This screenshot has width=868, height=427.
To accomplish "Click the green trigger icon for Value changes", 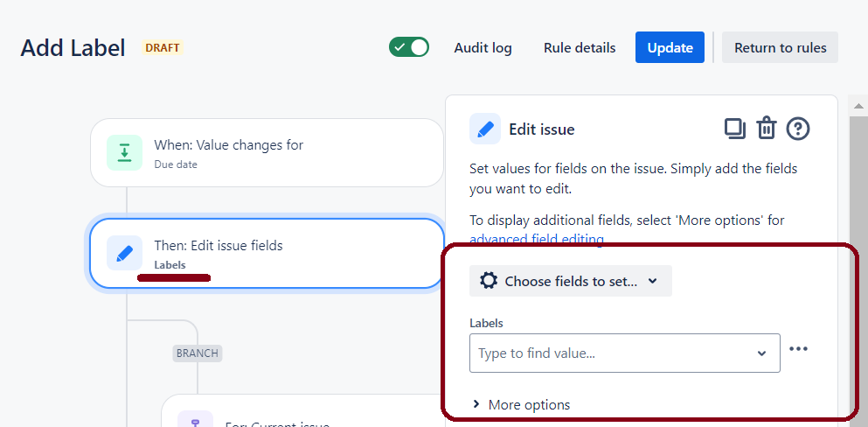I will 124,153.
